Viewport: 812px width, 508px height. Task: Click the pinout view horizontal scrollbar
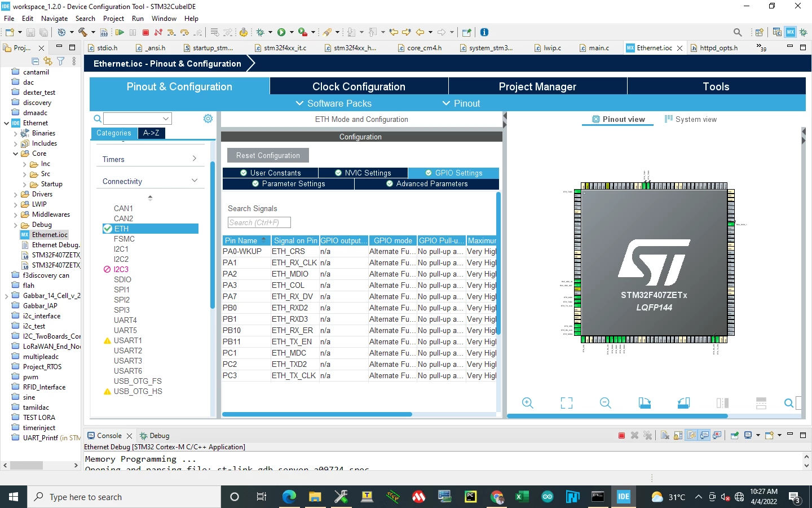point(617,416)
